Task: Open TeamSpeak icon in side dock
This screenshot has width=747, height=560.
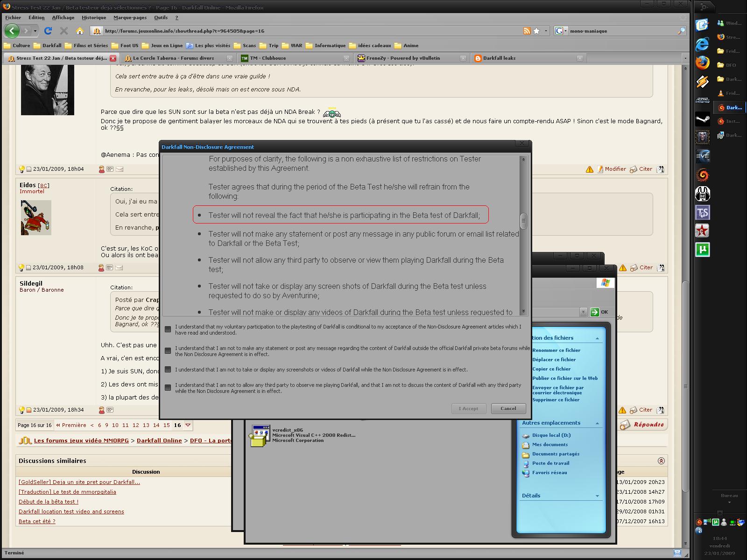Action: point(702,212)
